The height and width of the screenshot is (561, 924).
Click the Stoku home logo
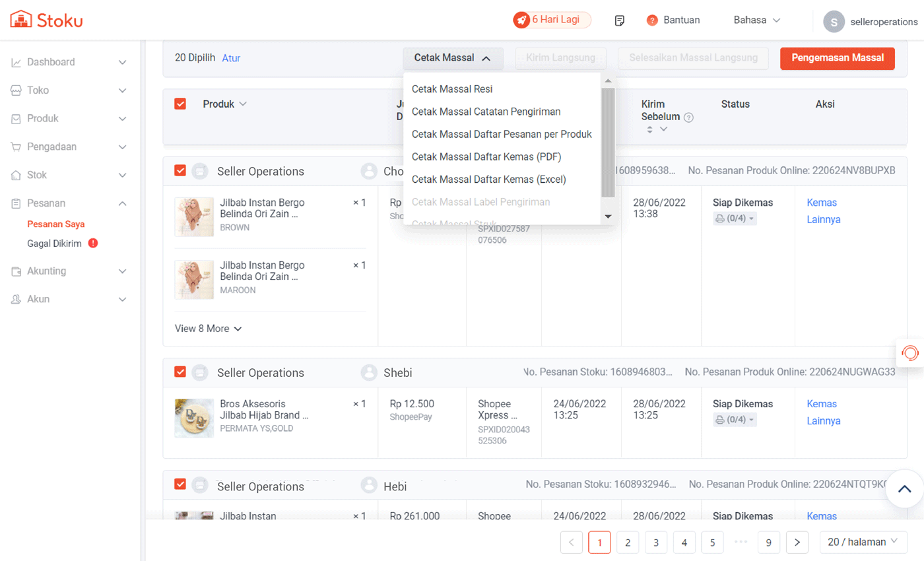tap(46, 20)
